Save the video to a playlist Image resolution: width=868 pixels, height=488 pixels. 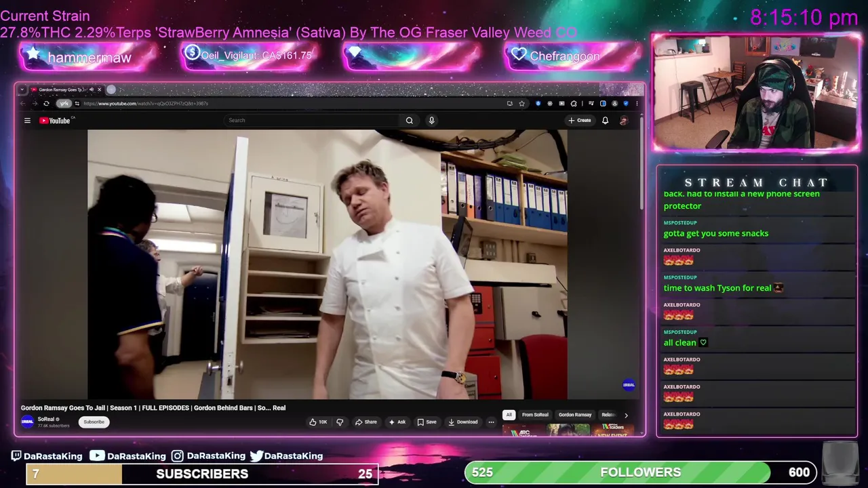[427, 422]
